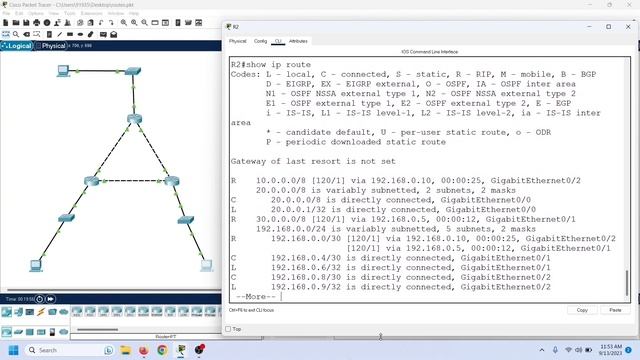
Task: Open the Attributes tab in R2 window
Action: tap(298, 41)
